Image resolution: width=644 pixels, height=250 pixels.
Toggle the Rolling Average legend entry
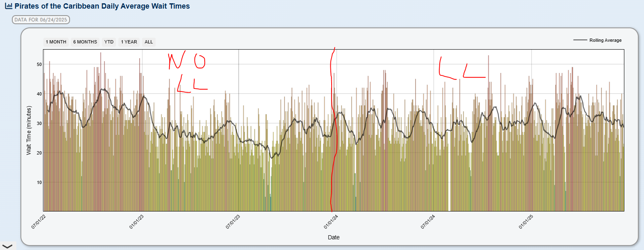pos(597,40)
